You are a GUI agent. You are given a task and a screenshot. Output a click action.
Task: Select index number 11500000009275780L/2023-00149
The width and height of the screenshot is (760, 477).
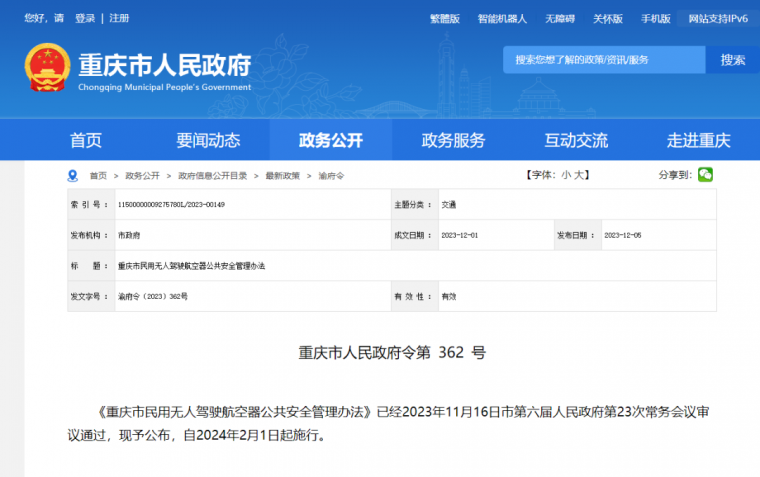click(172, 205)
